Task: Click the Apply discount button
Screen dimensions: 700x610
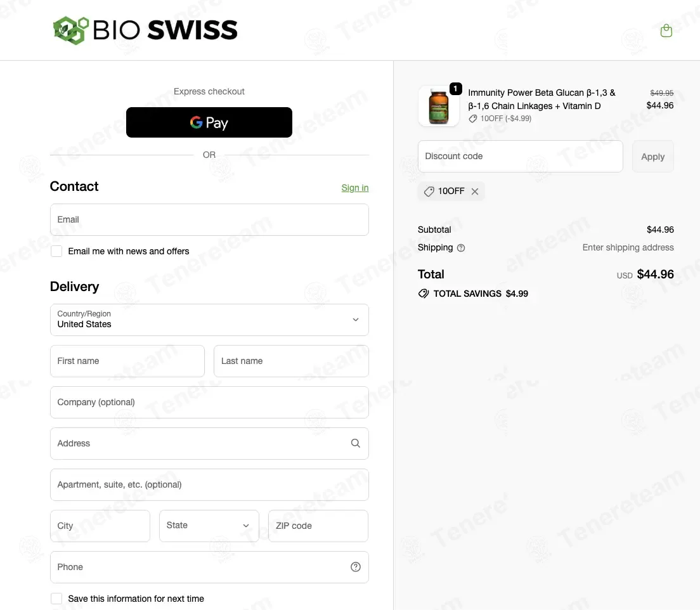Action: tap(652, 156)
